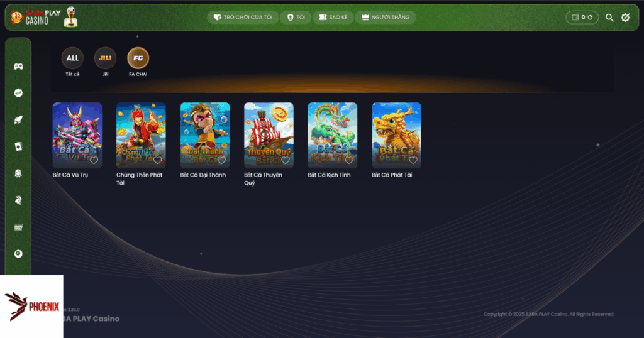Image resolution: width=644 pixels, height=338 pixels.
Task: Refresh the wallet balance
Action: click(590, 17)
